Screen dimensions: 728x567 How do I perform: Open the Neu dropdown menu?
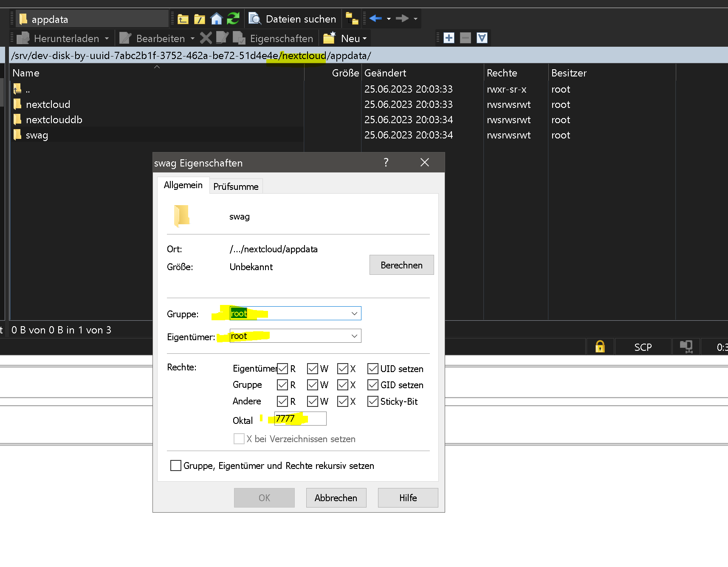(x=353, y=39)
